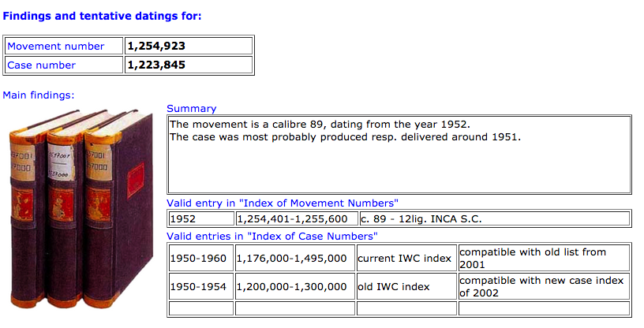Click "compatible with new case index of 2002"
Viewport: 644px width, 328px height.
542,287
